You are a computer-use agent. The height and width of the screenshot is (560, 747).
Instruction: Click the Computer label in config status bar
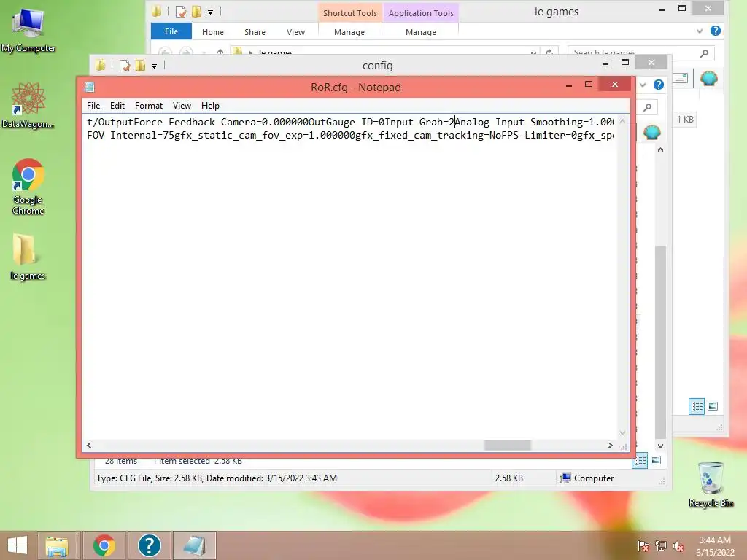[594, 478]
